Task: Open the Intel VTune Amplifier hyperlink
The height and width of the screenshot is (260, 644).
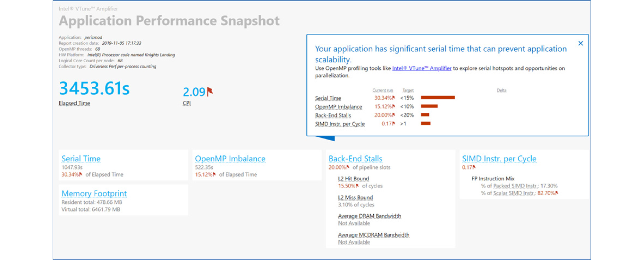Action: 421,68
